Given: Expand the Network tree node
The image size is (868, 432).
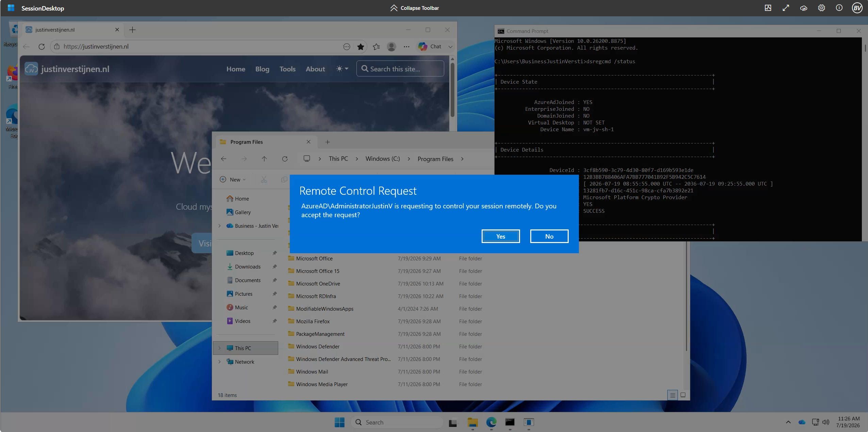Looking at the screenshot, I should click(219, 362).
